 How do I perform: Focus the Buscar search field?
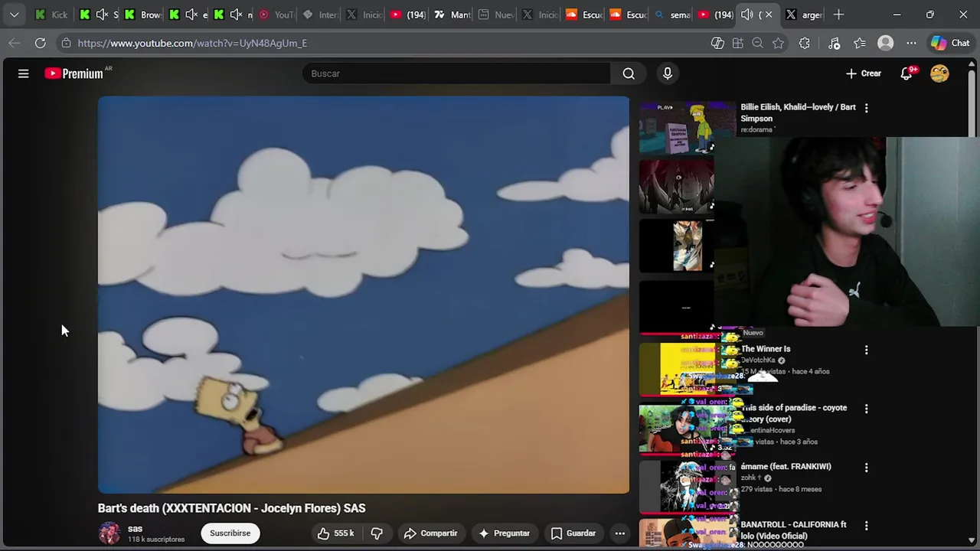pos(456,73)
